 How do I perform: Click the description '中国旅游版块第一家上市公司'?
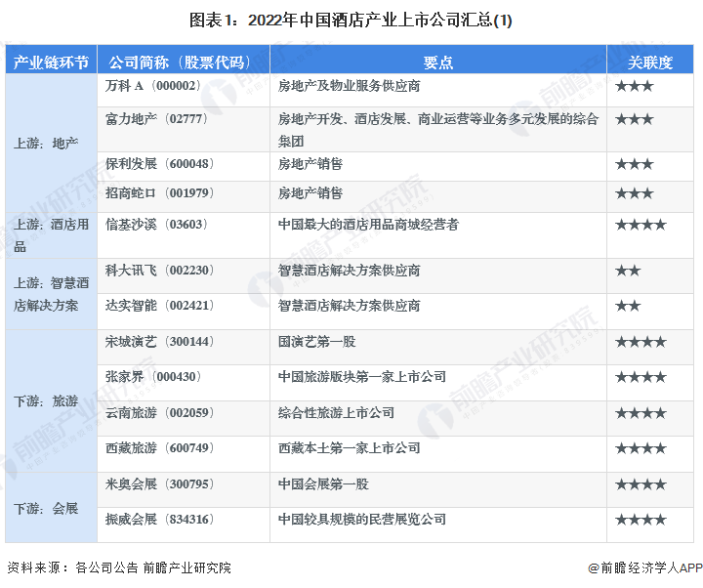click(x=362, y=377)
